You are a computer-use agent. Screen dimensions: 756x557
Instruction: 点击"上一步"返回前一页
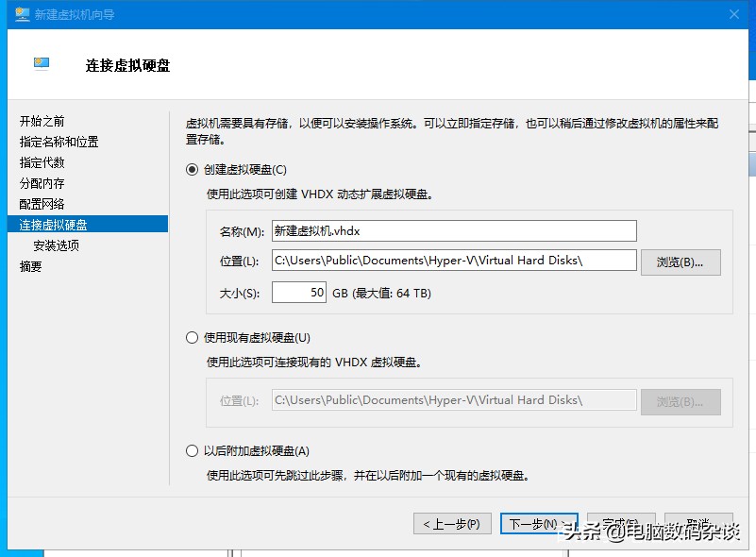coord(452,523)
